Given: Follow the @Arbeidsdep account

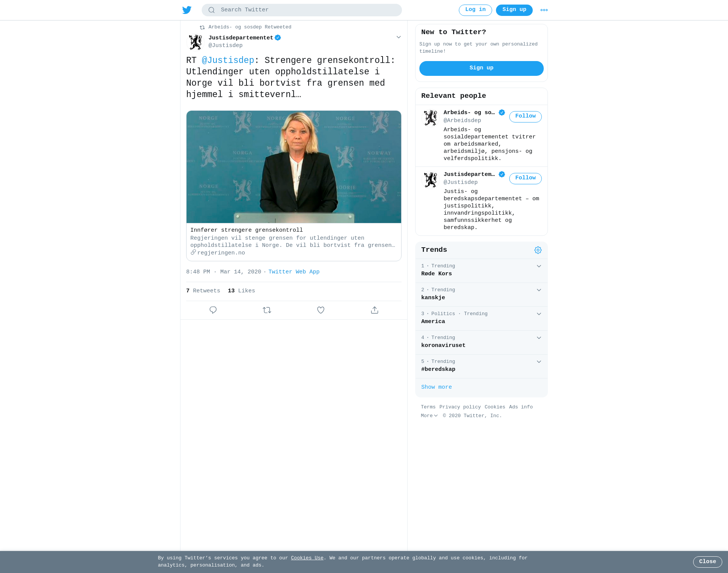Looking at the screenshot, I should [526, 117].
